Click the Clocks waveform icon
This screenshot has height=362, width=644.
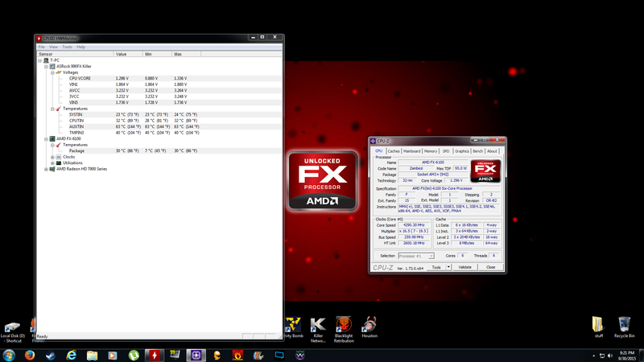pyautogui.click(x=59, y=157)
